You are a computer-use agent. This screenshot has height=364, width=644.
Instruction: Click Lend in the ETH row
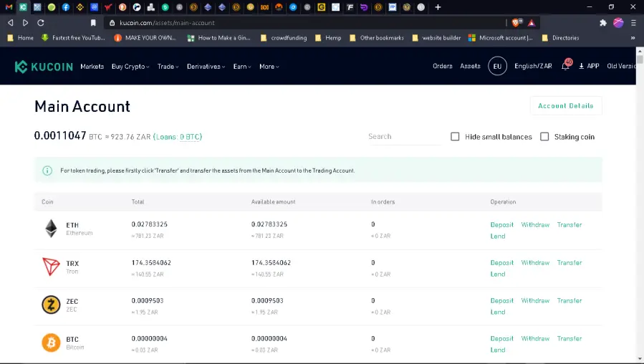[498, 236]
